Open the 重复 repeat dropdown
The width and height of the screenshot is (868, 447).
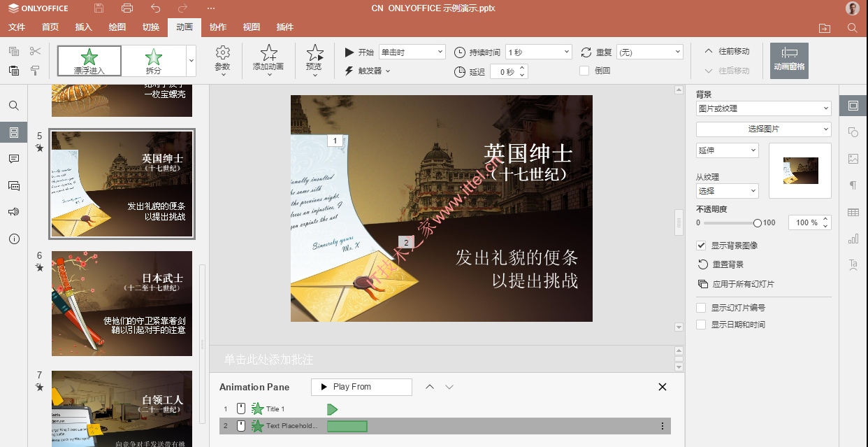(x=650, y=52)
